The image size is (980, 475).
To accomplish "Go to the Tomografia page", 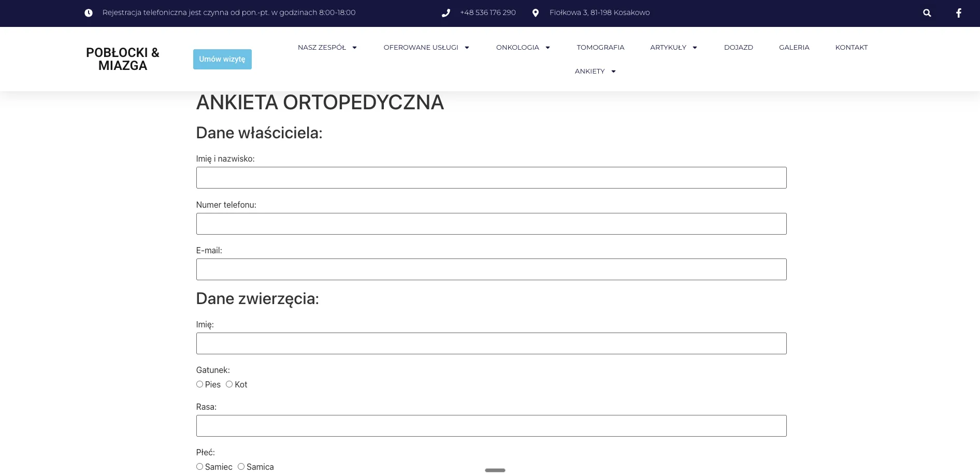I will (x=600, y=48).
